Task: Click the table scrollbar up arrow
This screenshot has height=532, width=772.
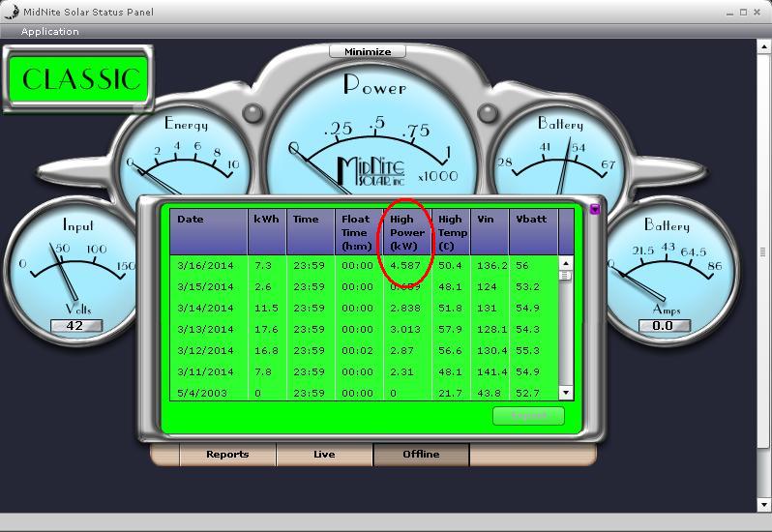Action: (566, 263)
